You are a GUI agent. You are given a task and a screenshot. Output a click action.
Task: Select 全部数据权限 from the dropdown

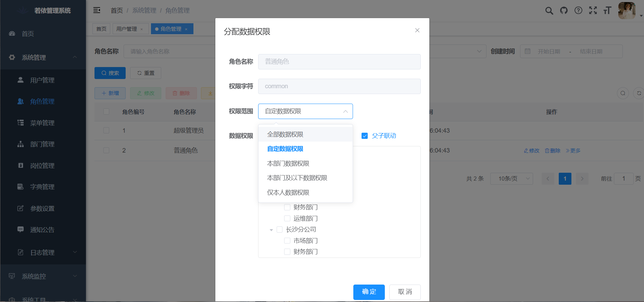(x=285, y=134)
